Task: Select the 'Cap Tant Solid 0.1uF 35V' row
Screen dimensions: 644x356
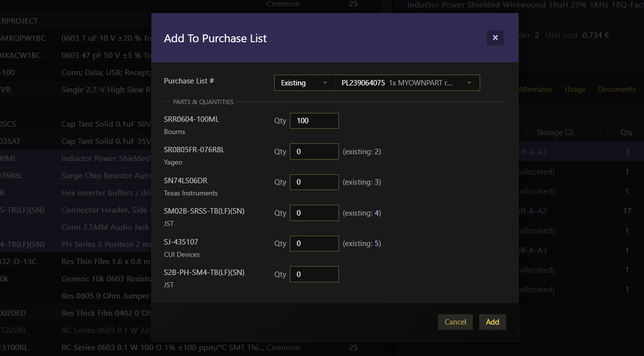Action: [76, 141]
